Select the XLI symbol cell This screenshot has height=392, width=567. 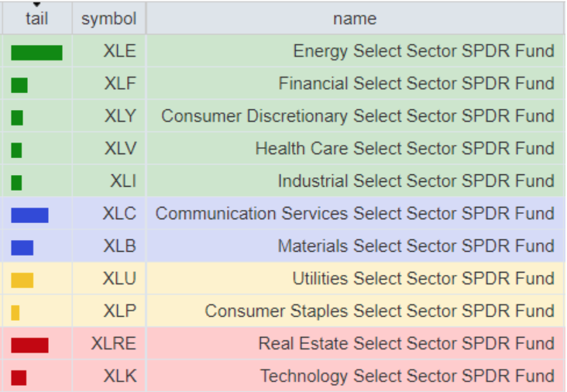pos(122,181)
